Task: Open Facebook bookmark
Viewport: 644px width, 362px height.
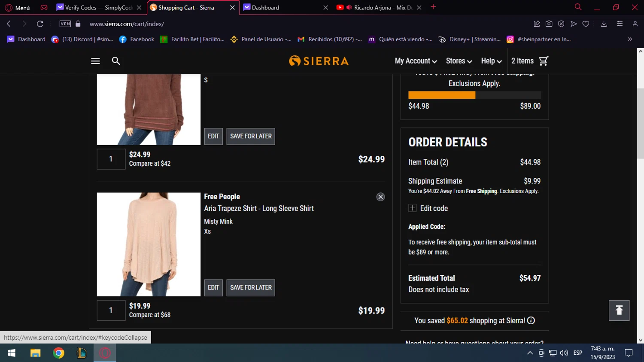Action: [x=137, y=39]
